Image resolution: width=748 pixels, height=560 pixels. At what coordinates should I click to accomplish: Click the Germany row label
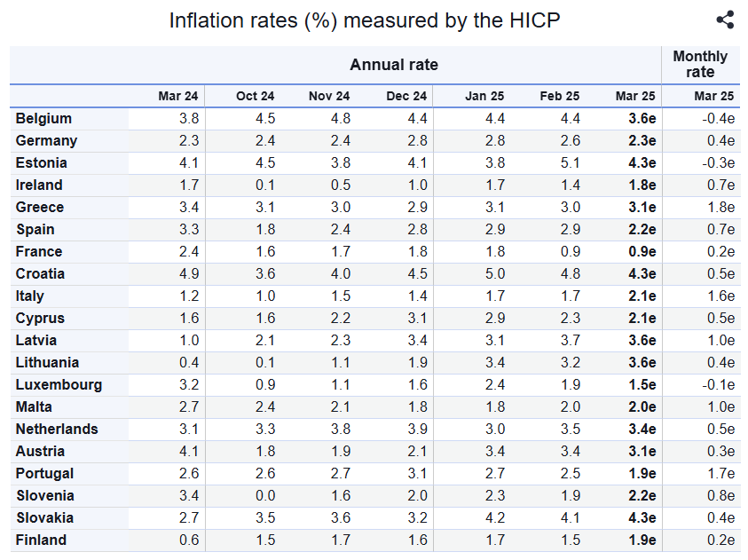point(46,141)
